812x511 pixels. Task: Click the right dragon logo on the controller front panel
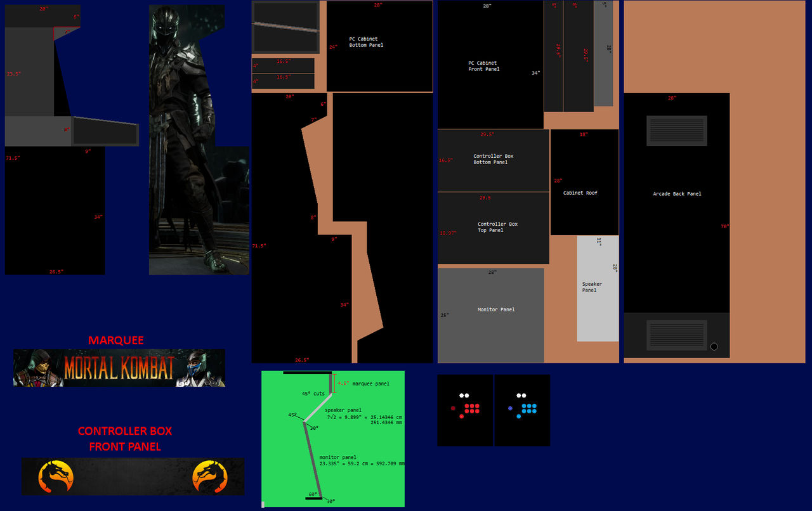[x=211, y=476]
